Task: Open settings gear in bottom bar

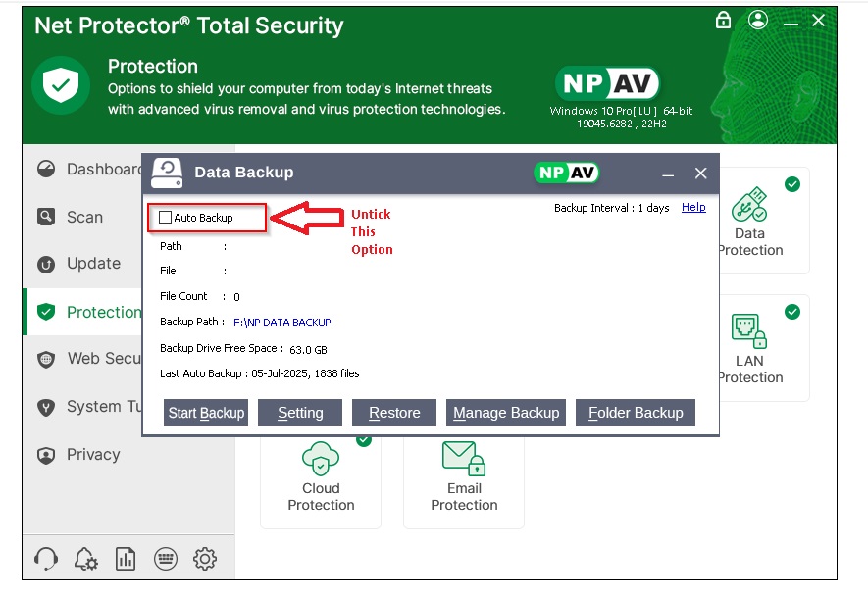Action: (204, 559)
